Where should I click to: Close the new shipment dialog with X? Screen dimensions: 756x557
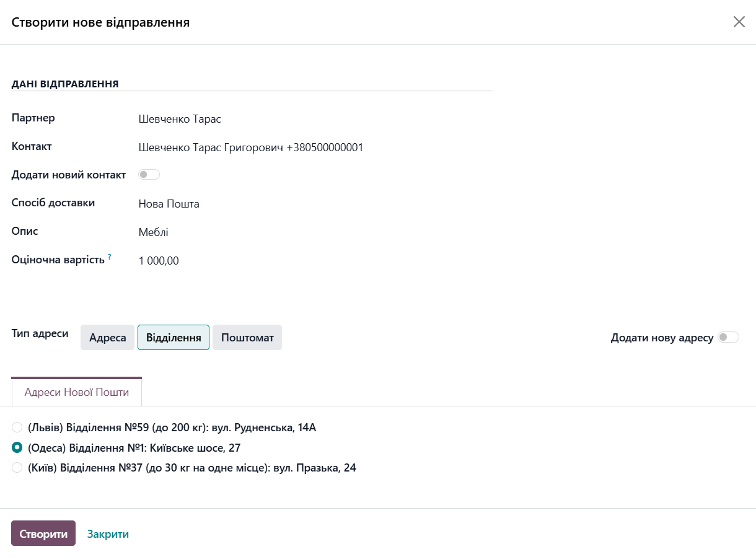(739, 22)
